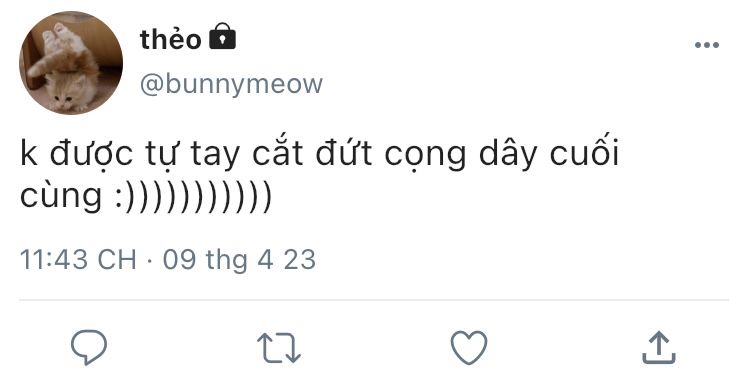The height and width of the screenshot is (380, 749).
Task: Click the 11:43 CH time text
Action: pyautogui.click(x=78, y=260)
